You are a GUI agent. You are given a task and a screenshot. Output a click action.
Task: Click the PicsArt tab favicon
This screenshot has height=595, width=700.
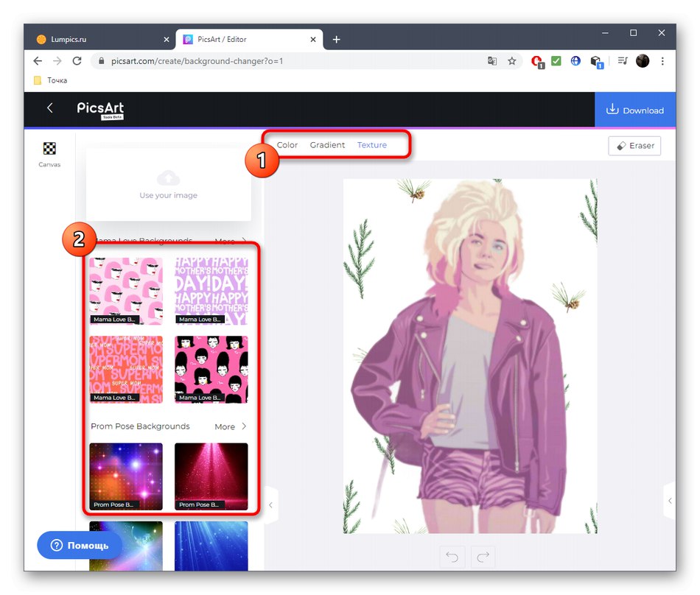[188, 39]
